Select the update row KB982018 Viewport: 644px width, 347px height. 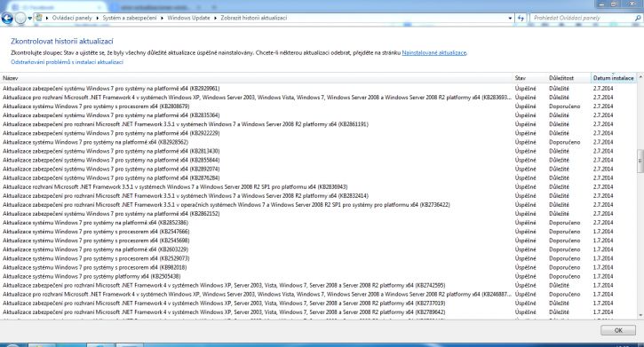point(318,267)
